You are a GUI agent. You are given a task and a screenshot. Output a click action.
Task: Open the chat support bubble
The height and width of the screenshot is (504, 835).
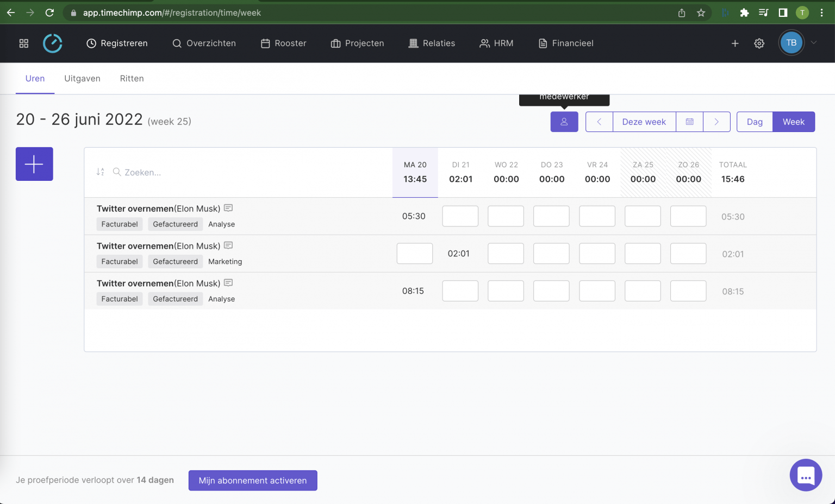[x=805, y=475]
